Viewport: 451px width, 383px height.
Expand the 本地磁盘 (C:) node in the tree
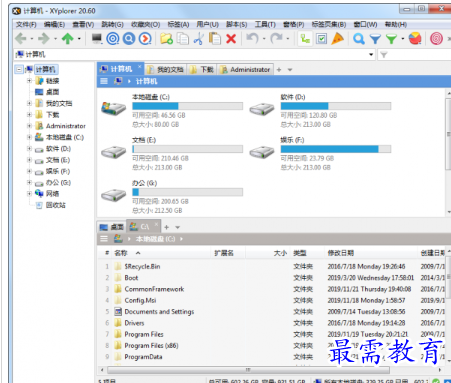point(29,137)
